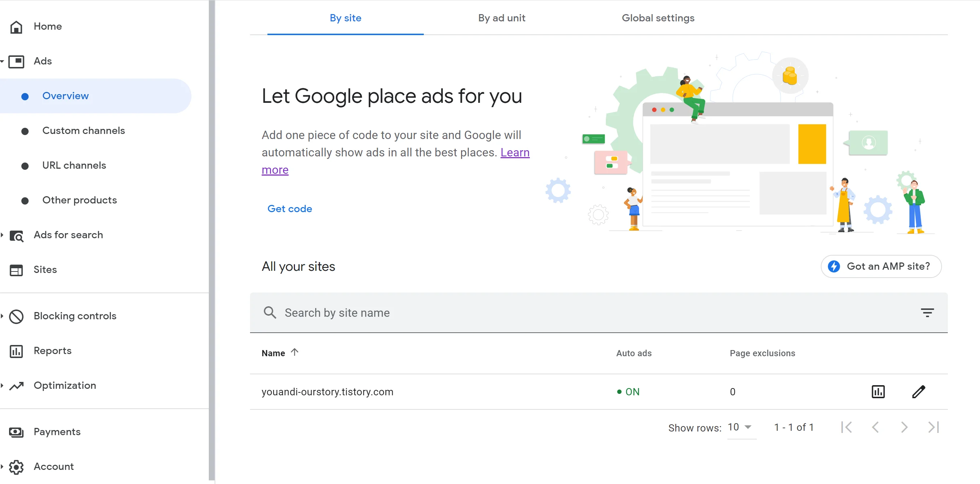The height and width of the screenshot is (484, 980).
Task: Click the youandi-ourstory.tistory.com site name
Action: click(327, 392)
